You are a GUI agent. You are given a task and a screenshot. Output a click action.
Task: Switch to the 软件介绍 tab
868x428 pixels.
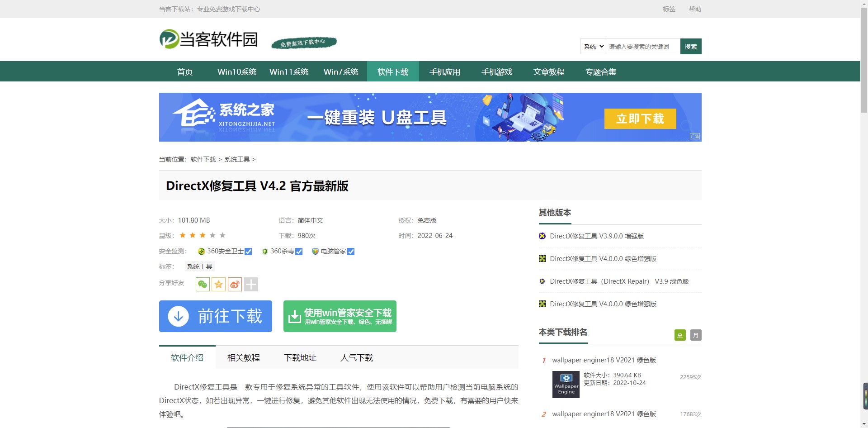click(x=187, y=357)
